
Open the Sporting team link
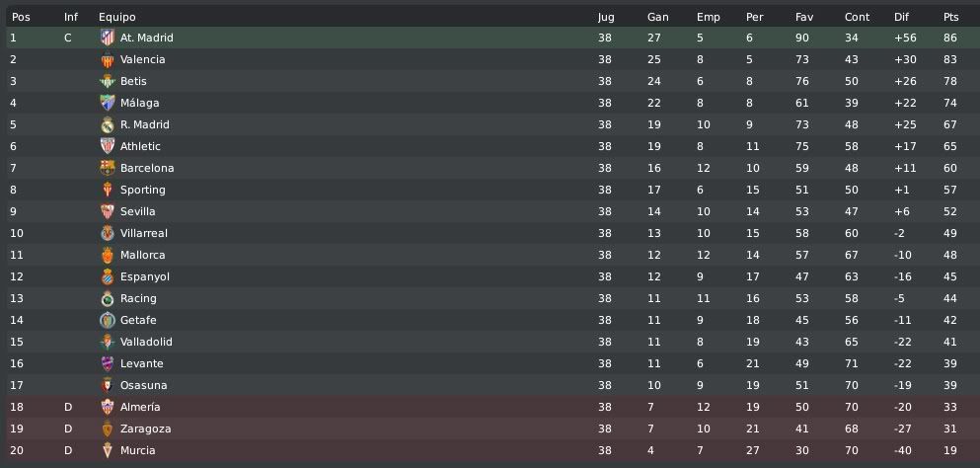142,190
